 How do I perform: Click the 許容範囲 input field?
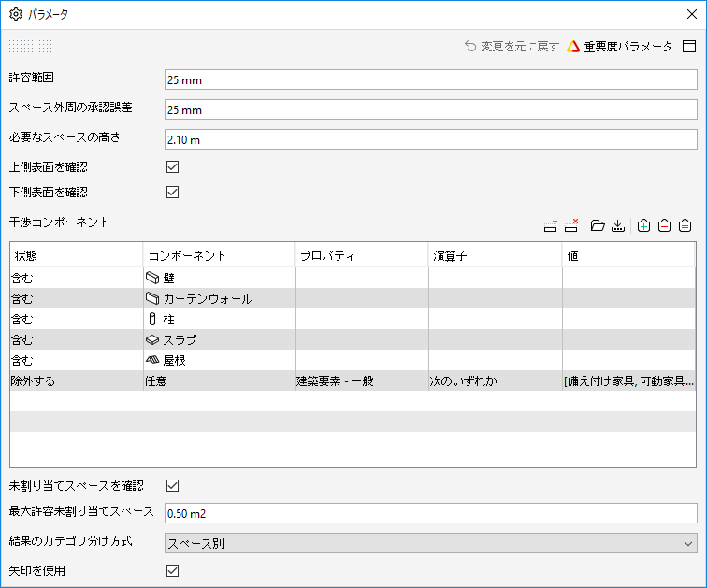(x=430, y=79)
